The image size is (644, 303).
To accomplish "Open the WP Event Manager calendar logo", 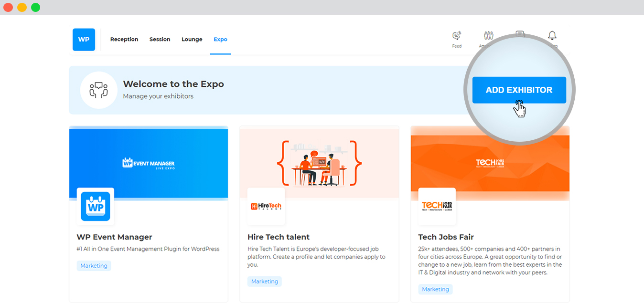I will coord(96,206).
